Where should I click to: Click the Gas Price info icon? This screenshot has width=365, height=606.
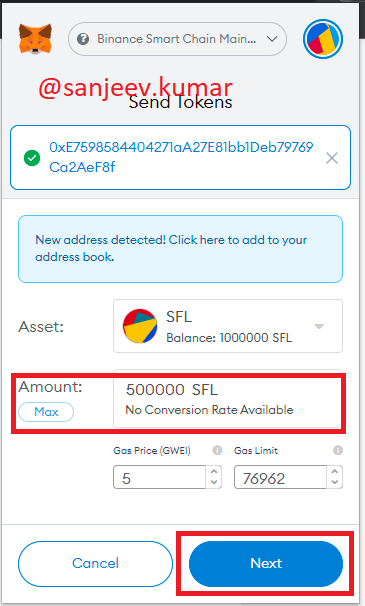pos(217,450)
